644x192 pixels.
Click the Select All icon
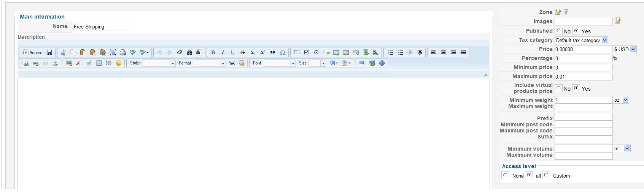click(113, 53)
